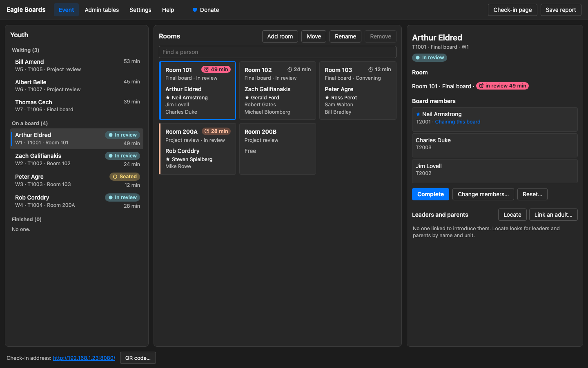Select the Room 102 card
This screenshot has height=368, width=588.
point(278,90)
